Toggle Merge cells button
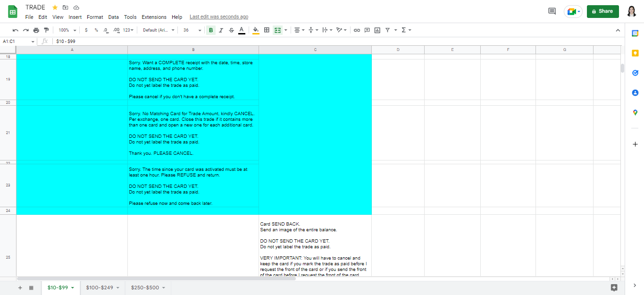The height and width of the screenshot is (295, 644). pos(277,30)
